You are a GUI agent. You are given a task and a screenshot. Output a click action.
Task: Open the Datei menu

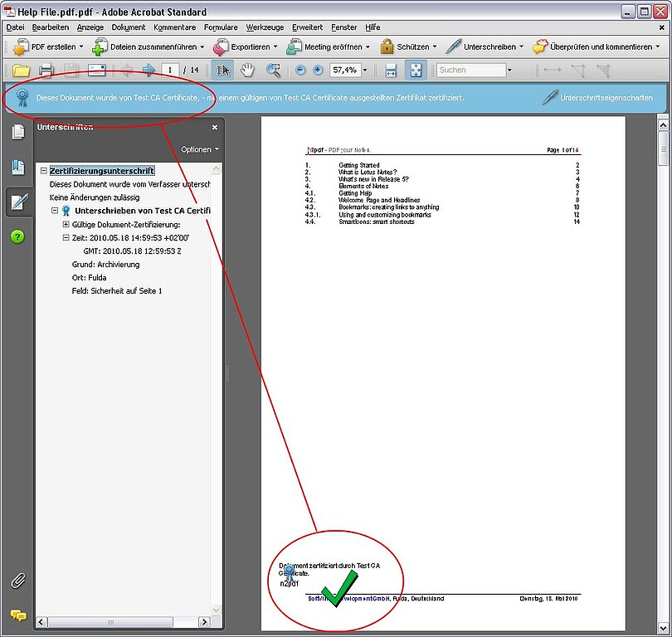(x=15, y=27)
